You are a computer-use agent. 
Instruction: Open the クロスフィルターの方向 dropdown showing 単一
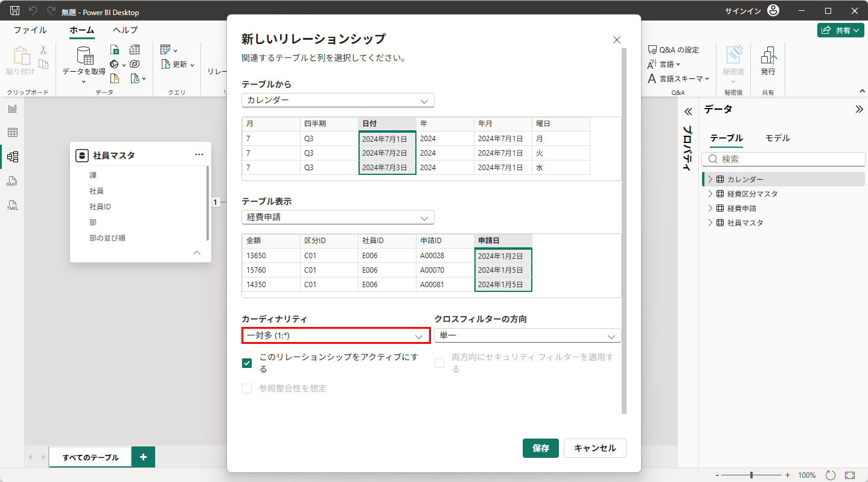pyautogui.click(x=528, y=335)
